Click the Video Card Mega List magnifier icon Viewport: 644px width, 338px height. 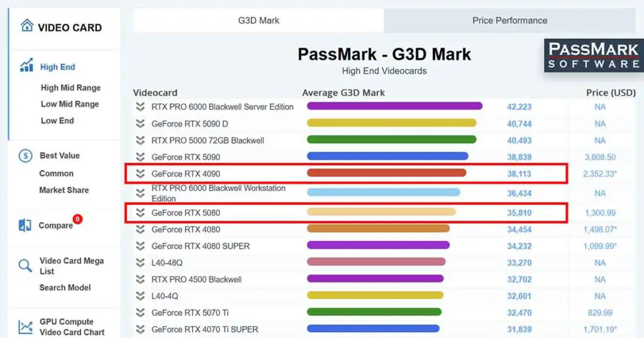point(26,266)
